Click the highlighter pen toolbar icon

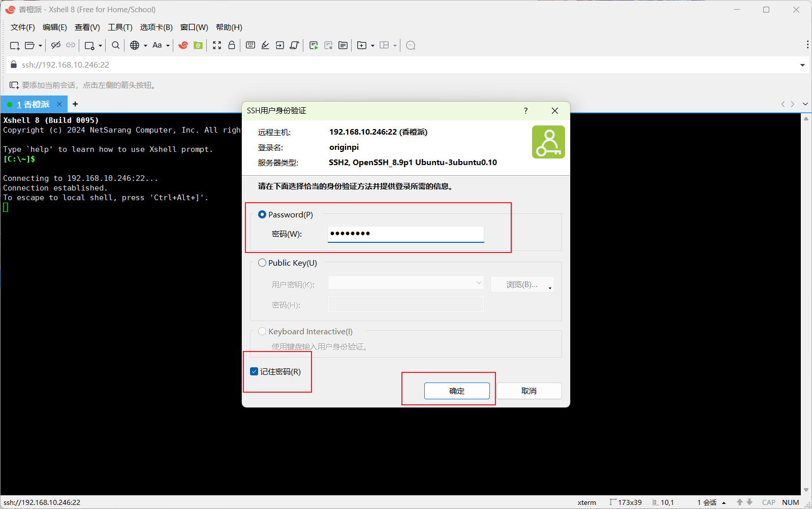[265, 45]
